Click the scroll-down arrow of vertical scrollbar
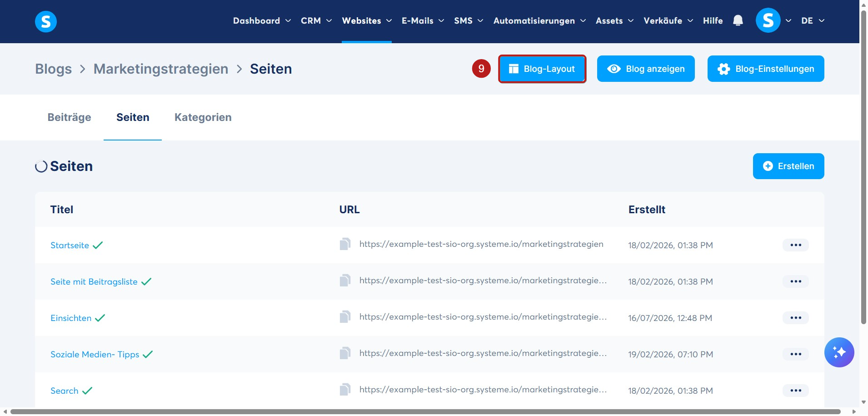 (x=863, y=402)
